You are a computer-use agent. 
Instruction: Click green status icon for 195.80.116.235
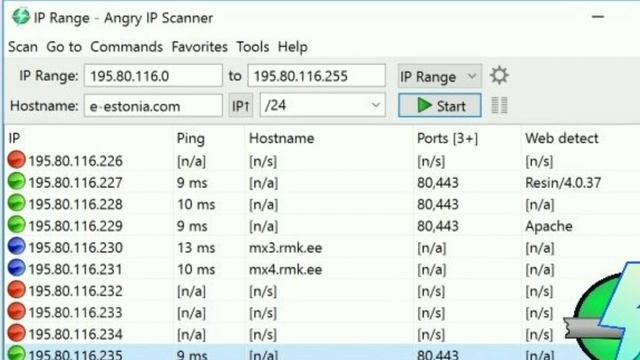[17, 353]
